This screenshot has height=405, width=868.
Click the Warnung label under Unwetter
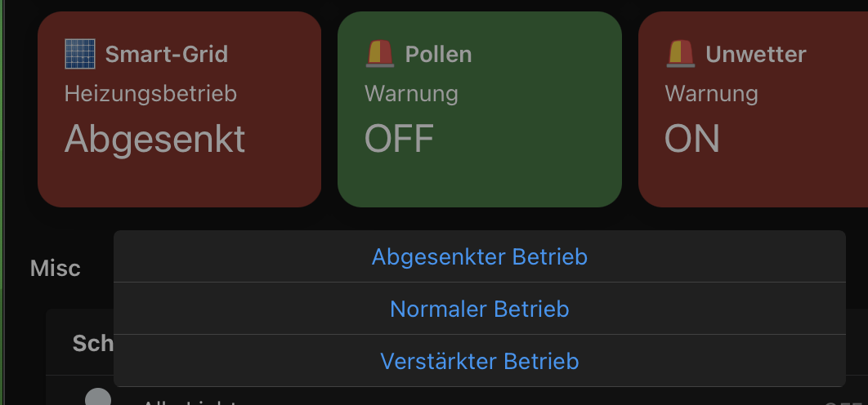[711, 94]
